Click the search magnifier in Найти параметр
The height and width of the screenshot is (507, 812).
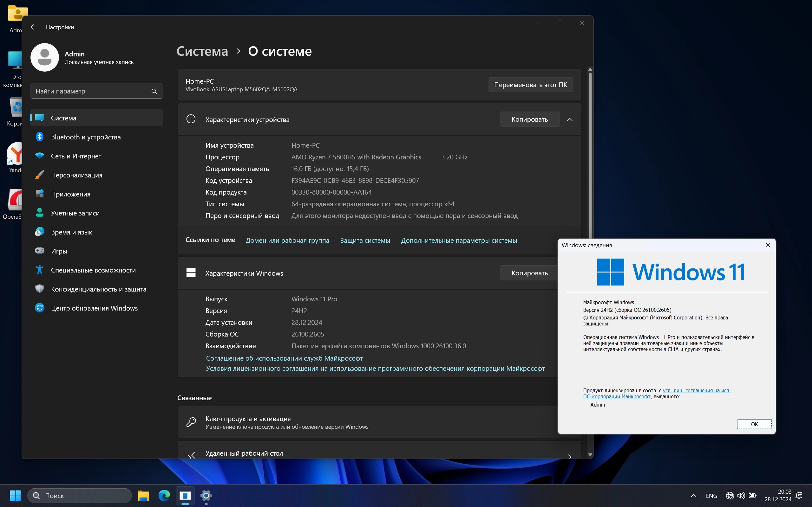[154, 91]
